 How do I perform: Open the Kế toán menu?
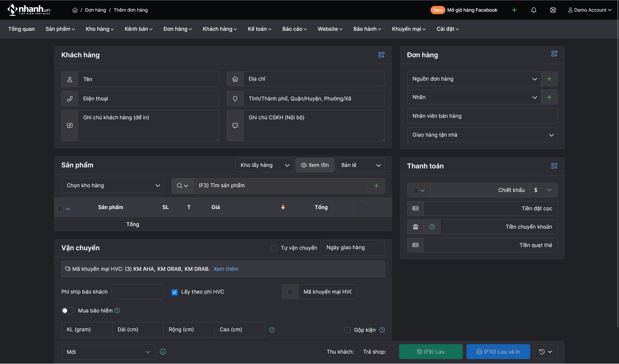pos(259,29)
